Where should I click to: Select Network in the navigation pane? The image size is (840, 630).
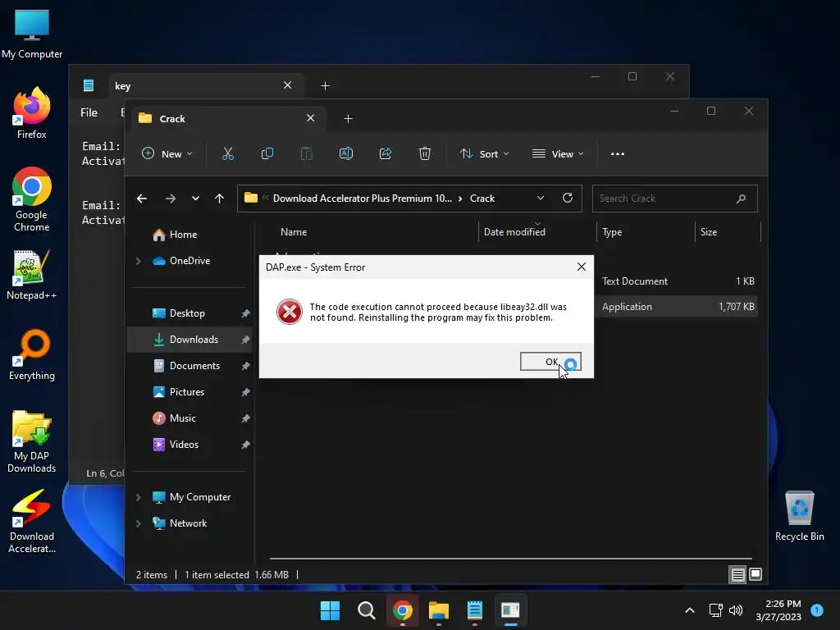[x=188, y=523]
